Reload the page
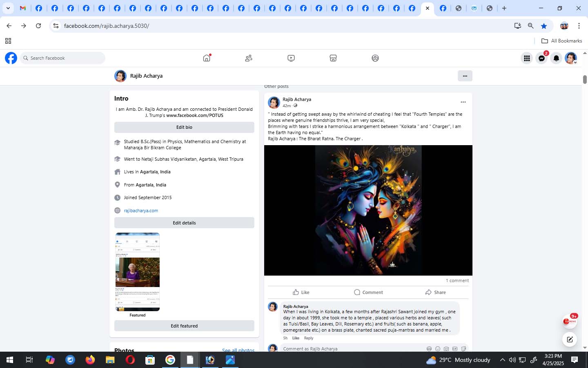The width and height of the screenshot is (588, 368). pyautogui.click(x=38, y=26)
